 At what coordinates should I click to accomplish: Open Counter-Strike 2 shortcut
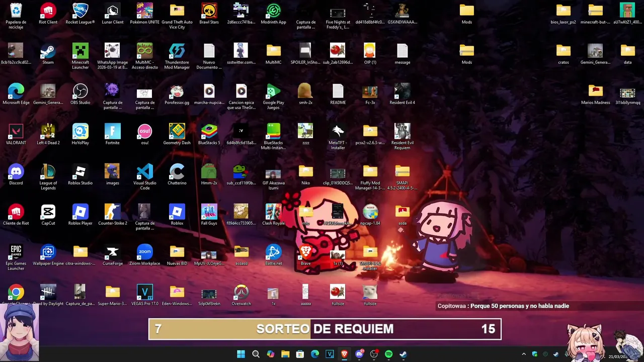pyautogui.click(x=112, y=215)
